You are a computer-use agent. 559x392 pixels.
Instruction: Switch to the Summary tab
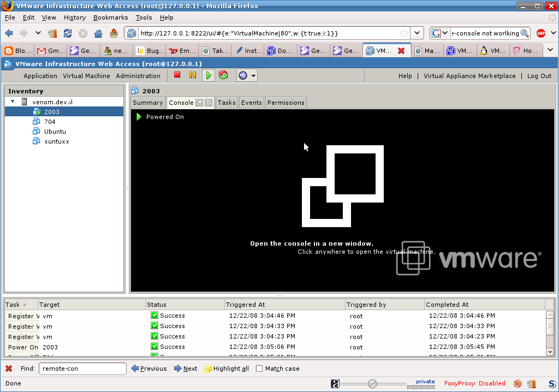click(147, 103)
